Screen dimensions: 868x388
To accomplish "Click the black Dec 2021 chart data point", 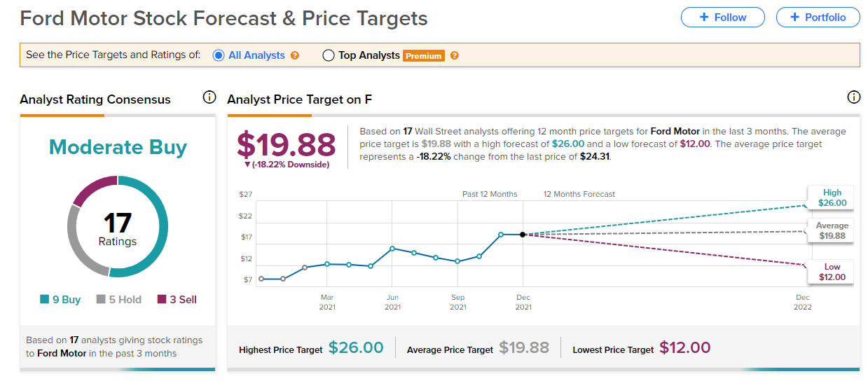I will point(523,235).
